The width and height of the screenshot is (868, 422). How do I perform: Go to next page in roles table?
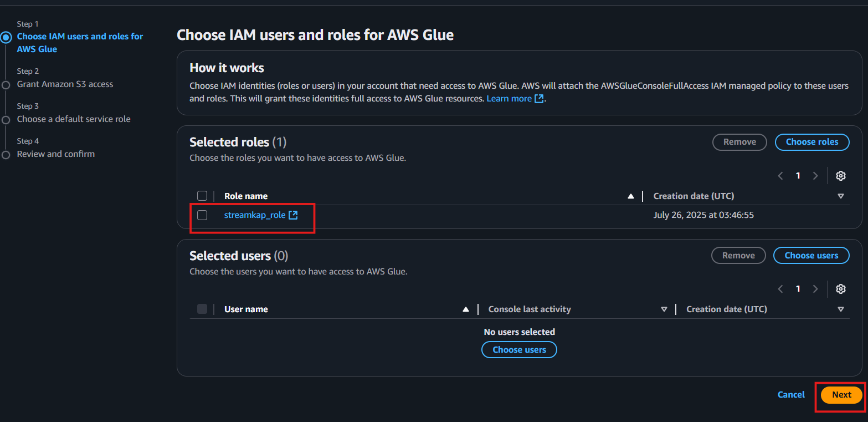[x=815, y=176]
